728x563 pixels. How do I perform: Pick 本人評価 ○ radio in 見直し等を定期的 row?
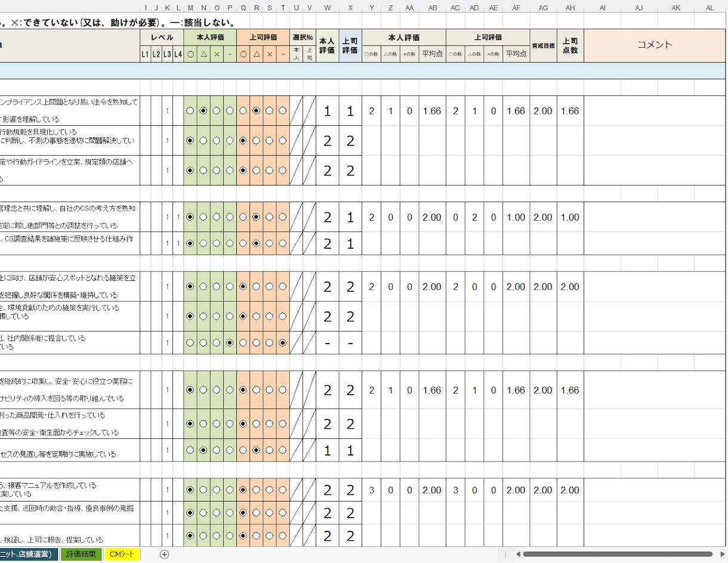pyautogui.click(x=190, y=450)
